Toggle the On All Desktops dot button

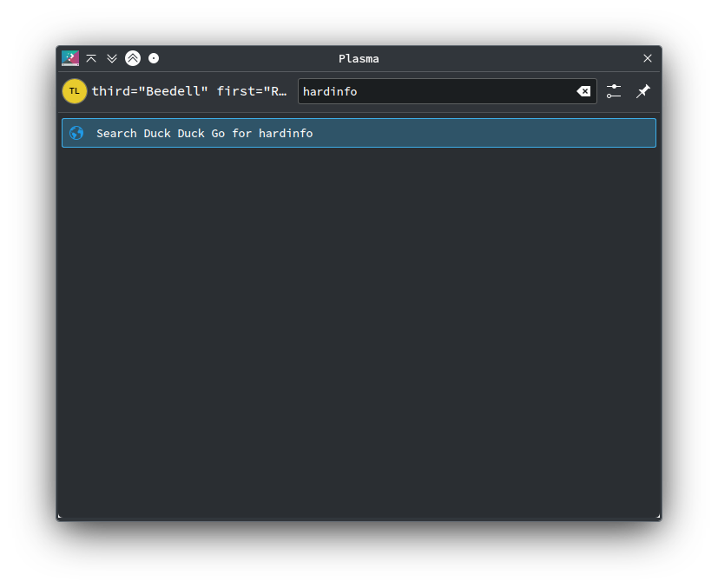click(x=154, y=58)
